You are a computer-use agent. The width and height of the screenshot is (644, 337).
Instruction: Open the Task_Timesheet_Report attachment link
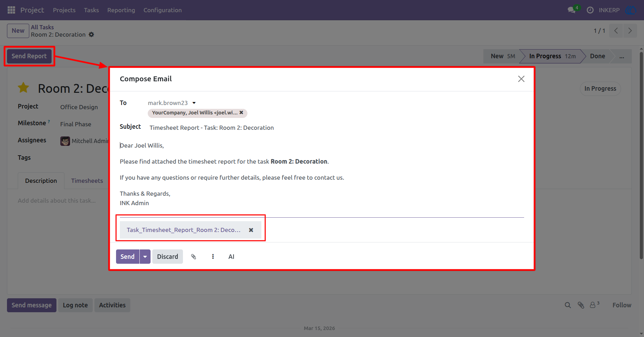click(184, 230)
